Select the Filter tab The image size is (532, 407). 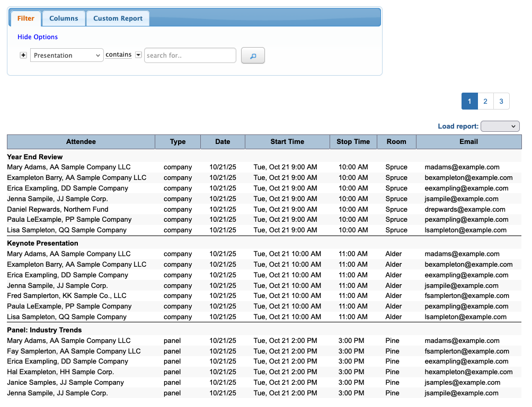[x=26, y=19]
